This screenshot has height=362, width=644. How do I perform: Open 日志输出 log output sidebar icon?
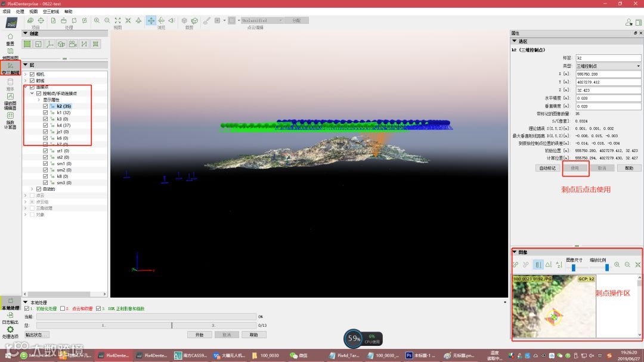point(10,318)
